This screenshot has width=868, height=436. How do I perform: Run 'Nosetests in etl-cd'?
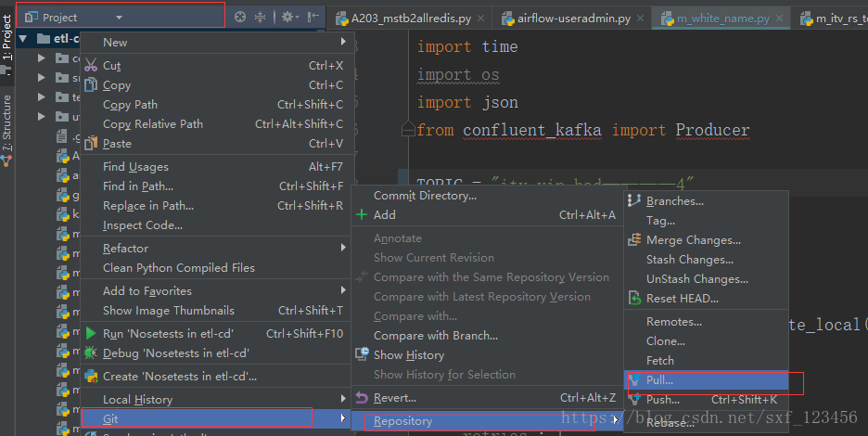tap(217, 333)
